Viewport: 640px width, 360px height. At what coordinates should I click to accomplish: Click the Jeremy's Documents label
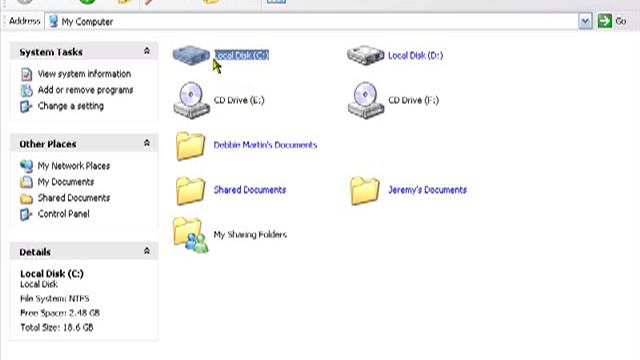point(427,190)
